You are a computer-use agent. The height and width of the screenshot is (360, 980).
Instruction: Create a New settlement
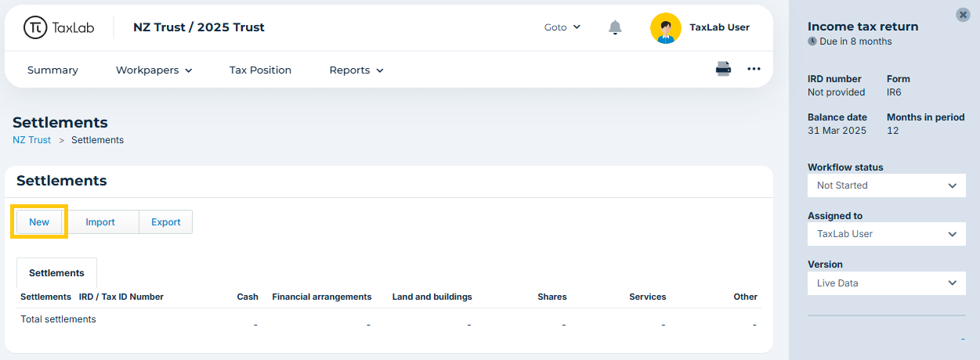tap(39, 222)
